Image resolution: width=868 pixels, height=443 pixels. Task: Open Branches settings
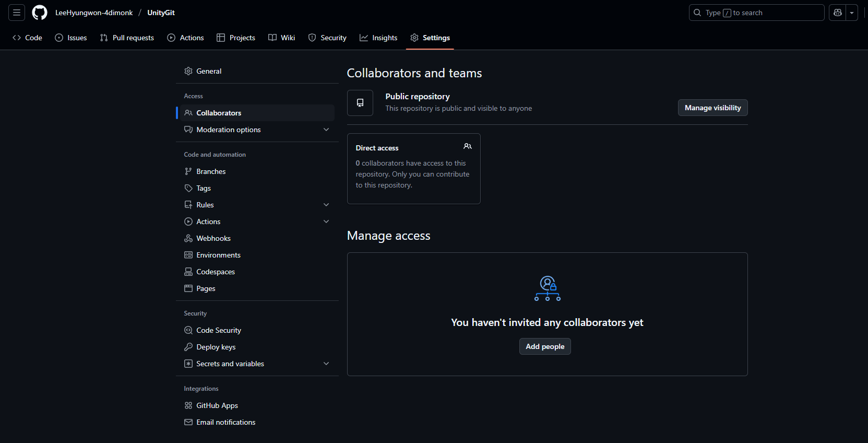click(x=257, y=171)
